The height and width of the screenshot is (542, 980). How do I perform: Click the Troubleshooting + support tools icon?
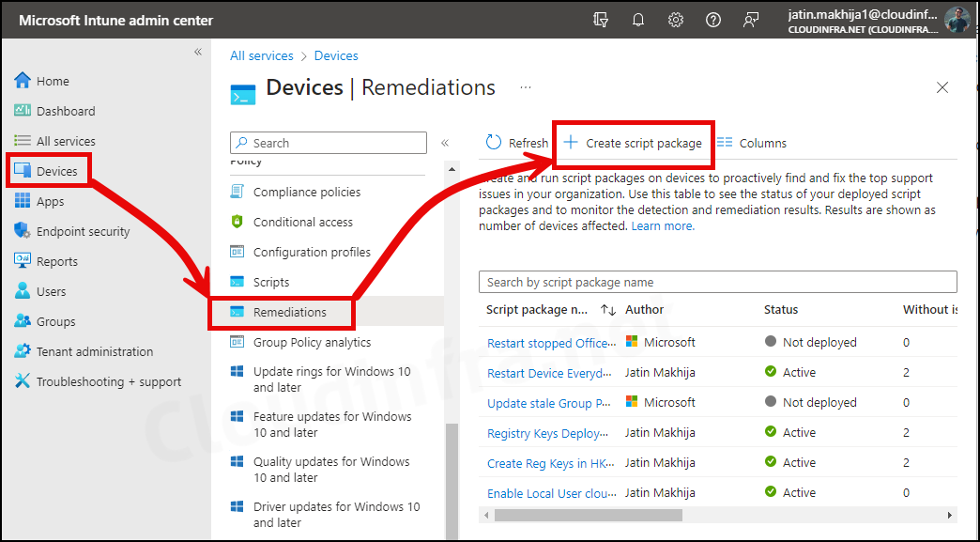(x=23, y=380)
